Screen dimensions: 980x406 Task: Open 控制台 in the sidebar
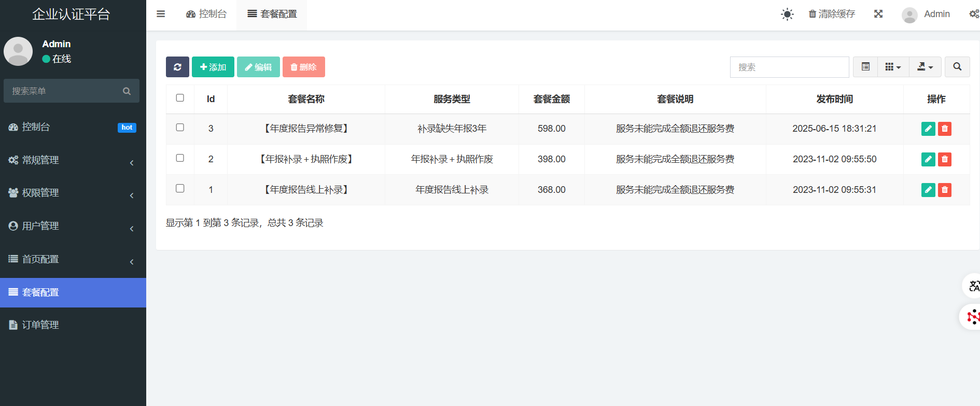click(x=73, y=127)
